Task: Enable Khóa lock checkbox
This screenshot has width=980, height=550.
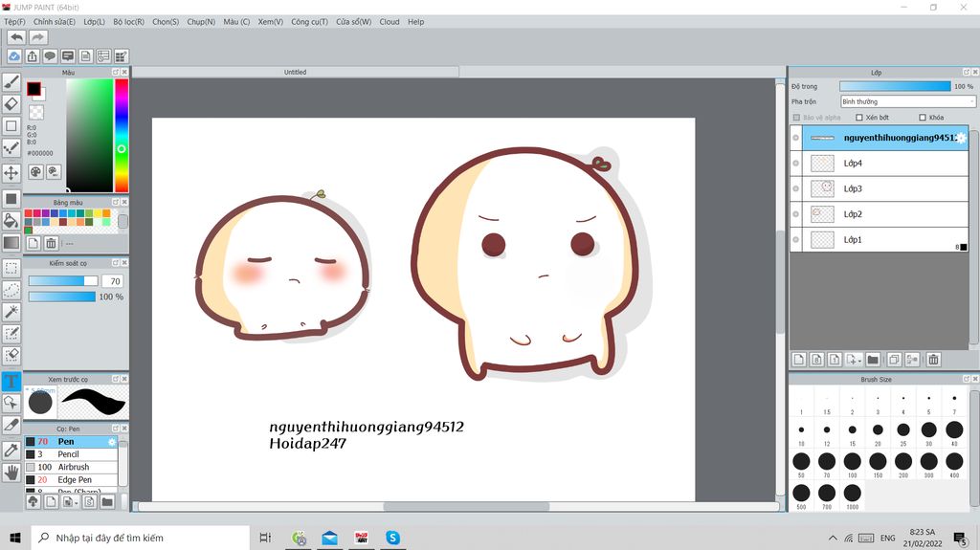Action: point(923,118)
